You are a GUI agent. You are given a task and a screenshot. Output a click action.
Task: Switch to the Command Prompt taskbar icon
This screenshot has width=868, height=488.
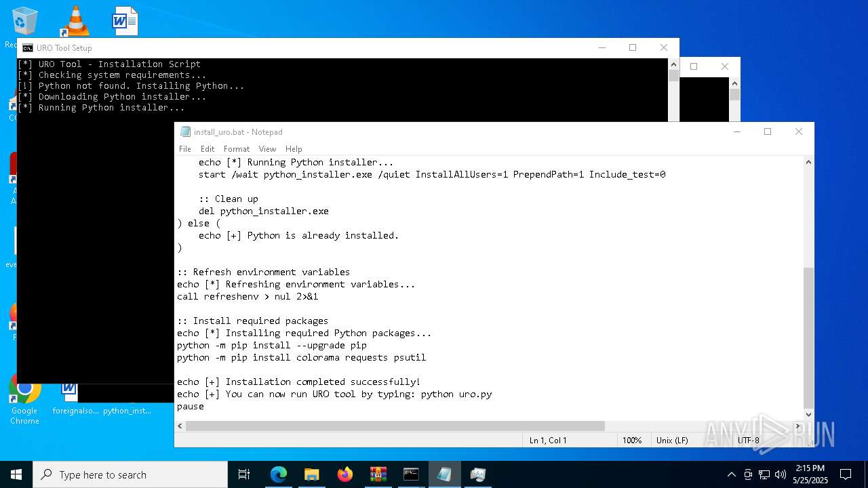(411, 474)
